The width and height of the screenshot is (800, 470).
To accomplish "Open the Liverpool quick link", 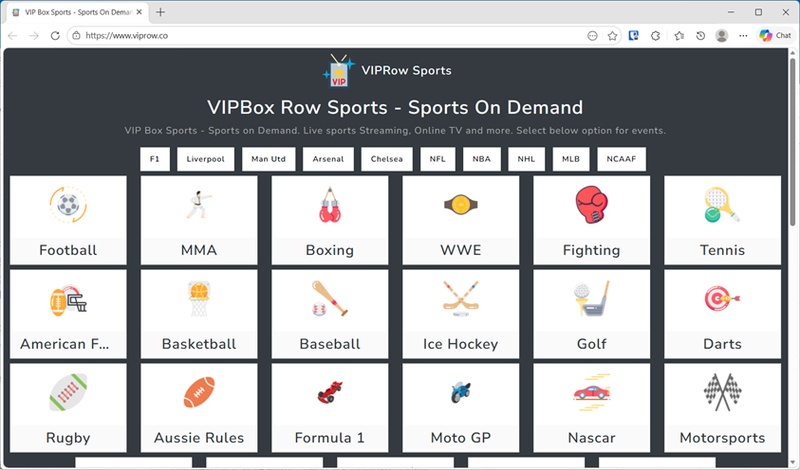I will [x=206, y=159].
